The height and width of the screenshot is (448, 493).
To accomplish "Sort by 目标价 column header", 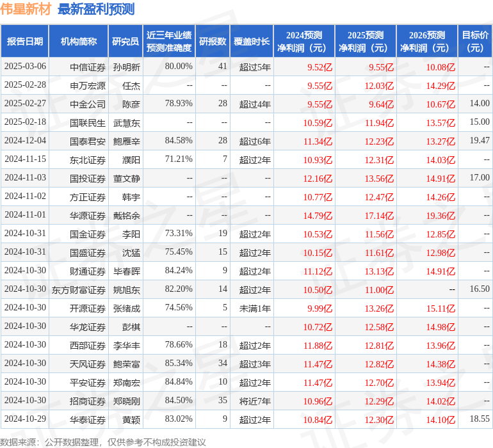I will click(x=475, y=42).
